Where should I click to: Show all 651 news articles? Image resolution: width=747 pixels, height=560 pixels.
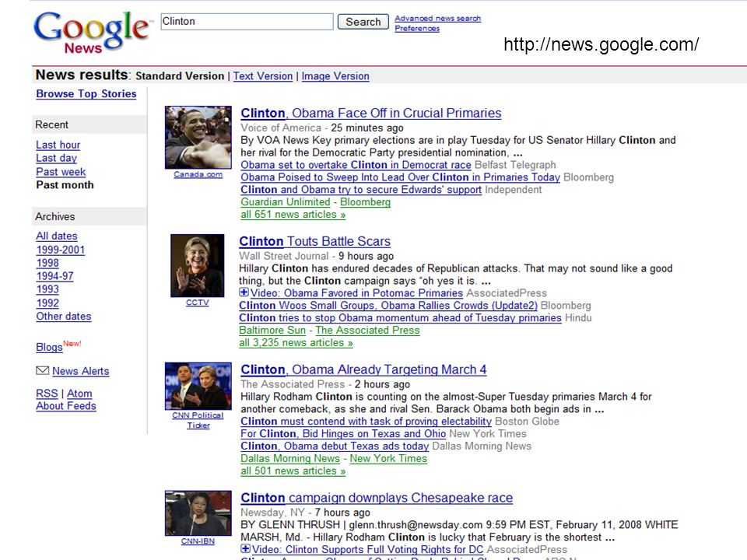tap(293, 215)
